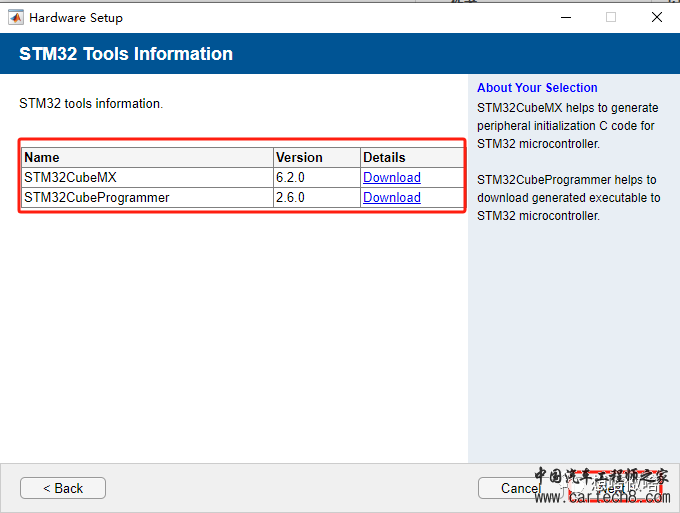Open Download link for STM32CubeProgrammer

(x=392, y=197)
